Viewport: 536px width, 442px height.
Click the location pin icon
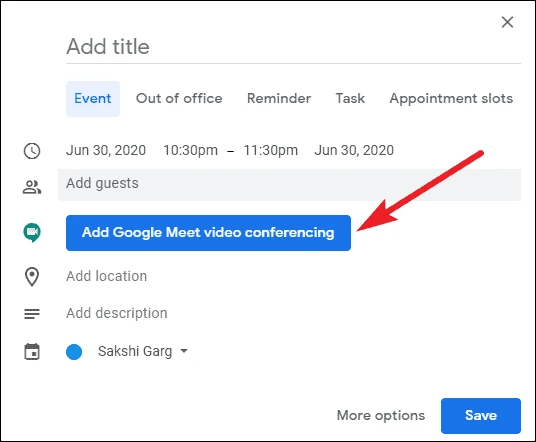[32, 277]
